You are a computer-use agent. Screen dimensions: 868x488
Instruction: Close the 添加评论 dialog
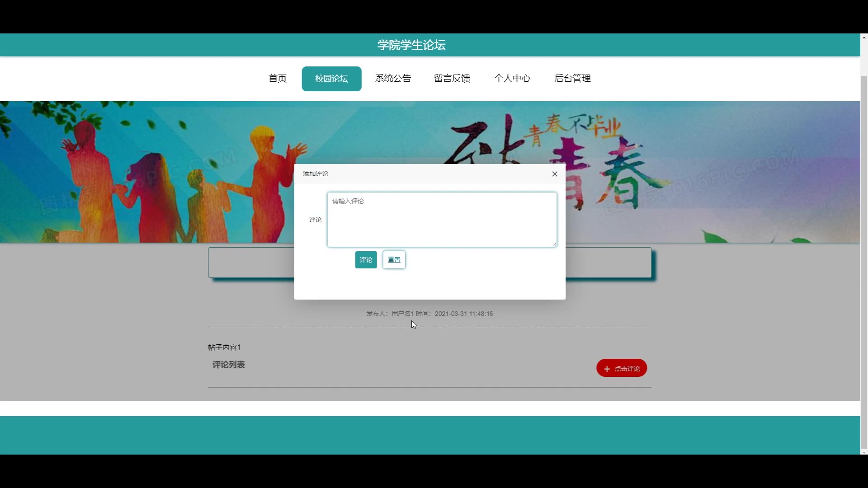click(x=555, y=174)
